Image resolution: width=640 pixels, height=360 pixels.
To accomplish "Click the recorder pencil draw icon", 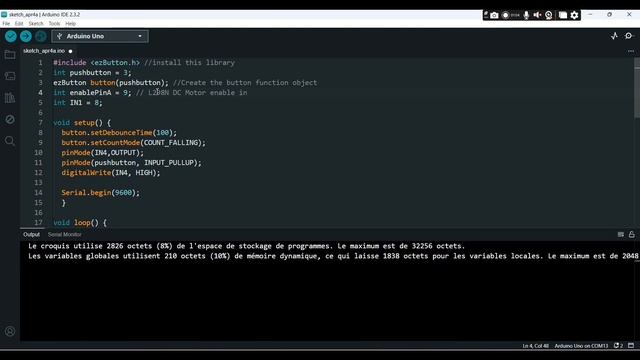I will coord(486,15).
